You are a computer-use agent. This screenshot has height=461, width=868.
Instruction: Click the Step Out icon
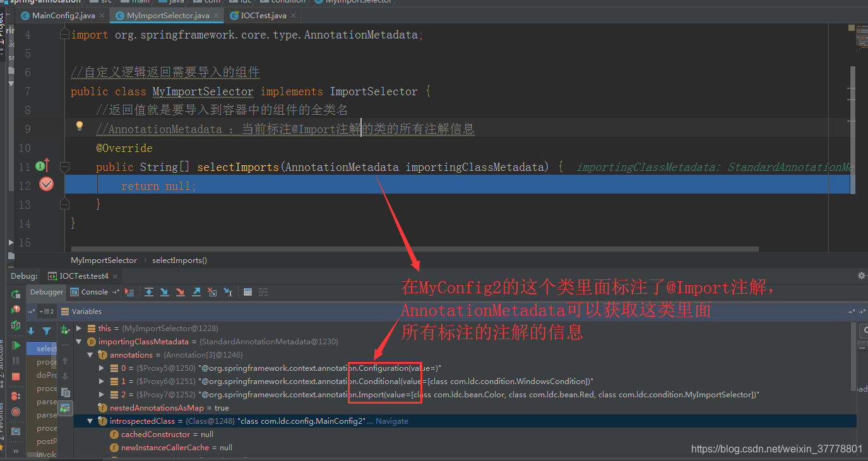196,292
